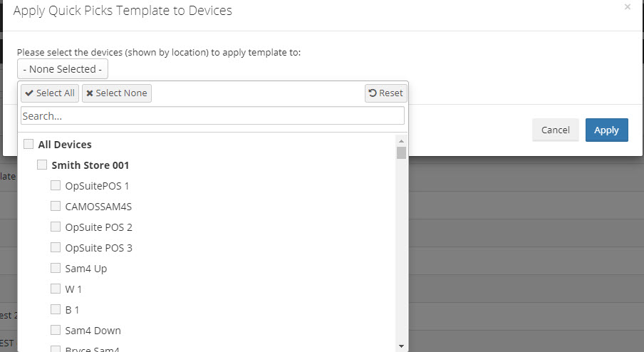Select the Sam4 Up checkbox
This screenshot has height=352, width=644.
pos(56,268)
